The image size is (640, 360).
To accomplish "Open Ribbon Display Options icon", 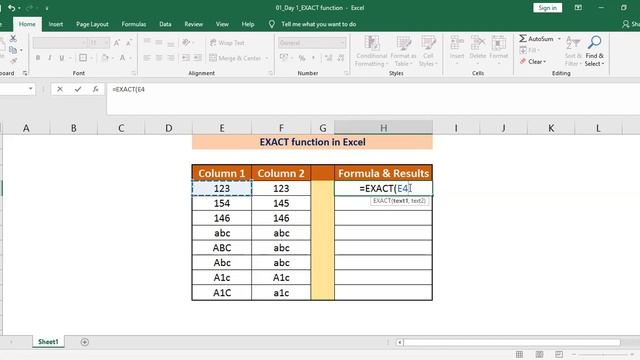I will (578, 8).
